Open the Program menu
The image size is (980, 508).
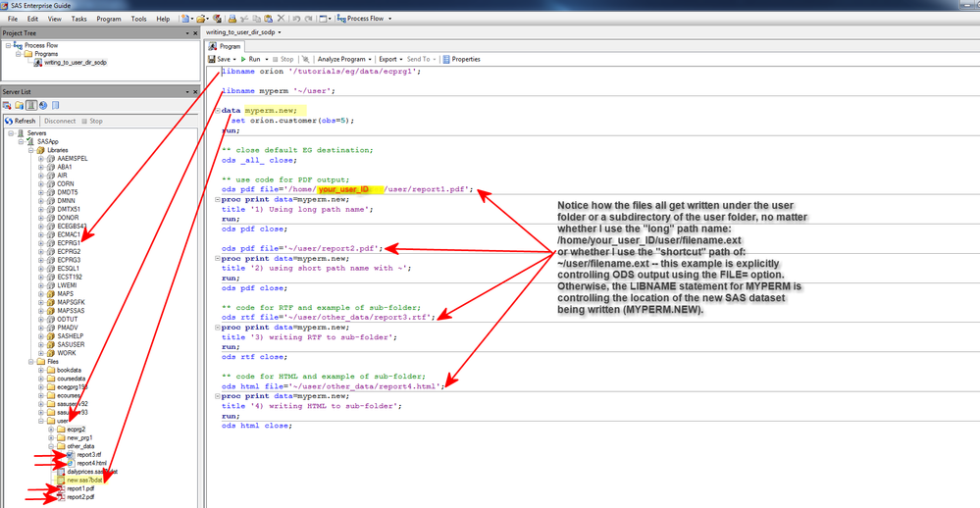pyautogui.click(x=109, y=19)
